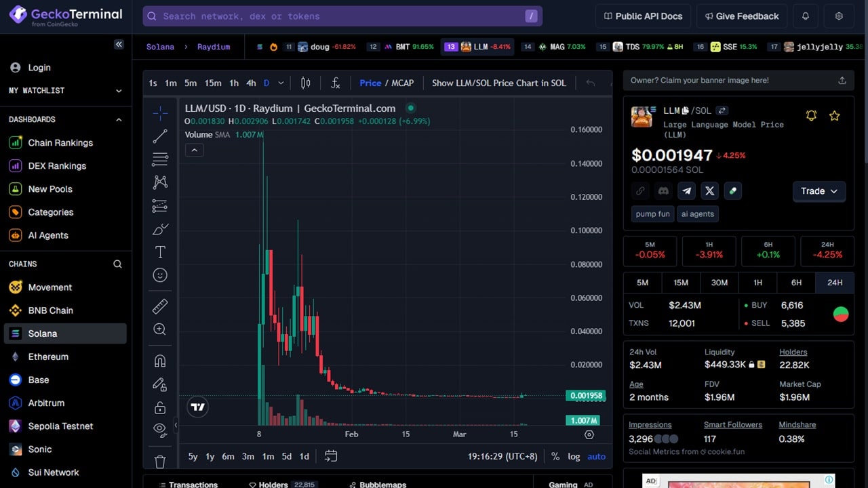Toggle log scale on the chart
The image size is (868, 488).
pyautogui.click(x=574, y=456)
